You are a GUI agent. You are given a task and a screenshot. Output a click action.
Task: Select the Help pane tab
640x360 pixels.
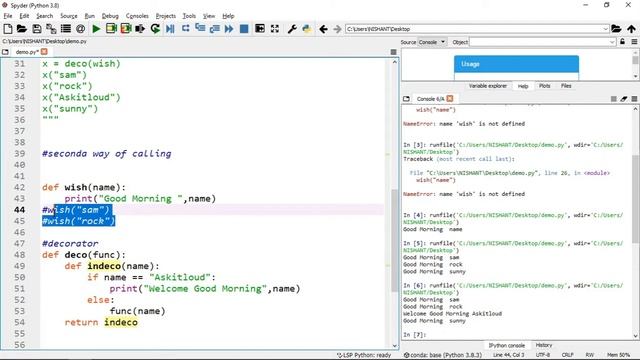point(522,86)
